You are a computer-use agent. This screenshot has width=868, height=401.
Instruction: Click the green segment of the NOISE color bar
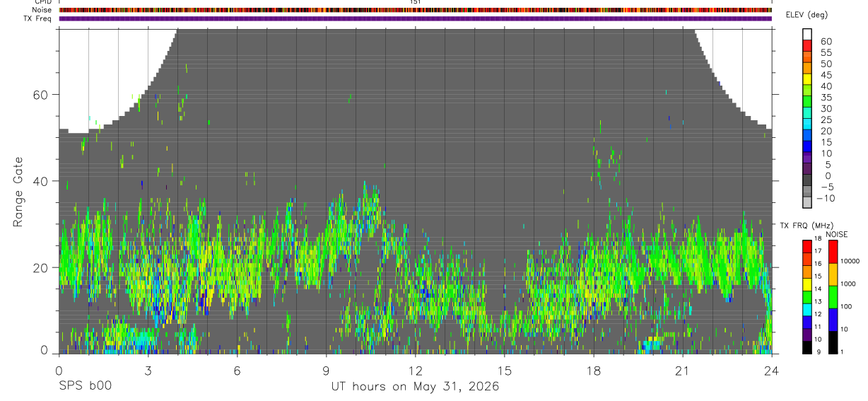tap(833, 296)
